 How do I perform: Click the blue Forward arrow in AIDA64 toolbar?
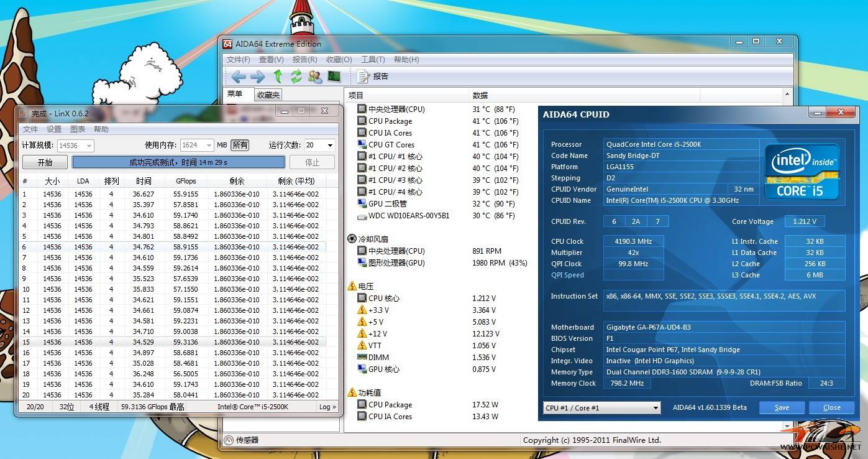click(257, 76)
